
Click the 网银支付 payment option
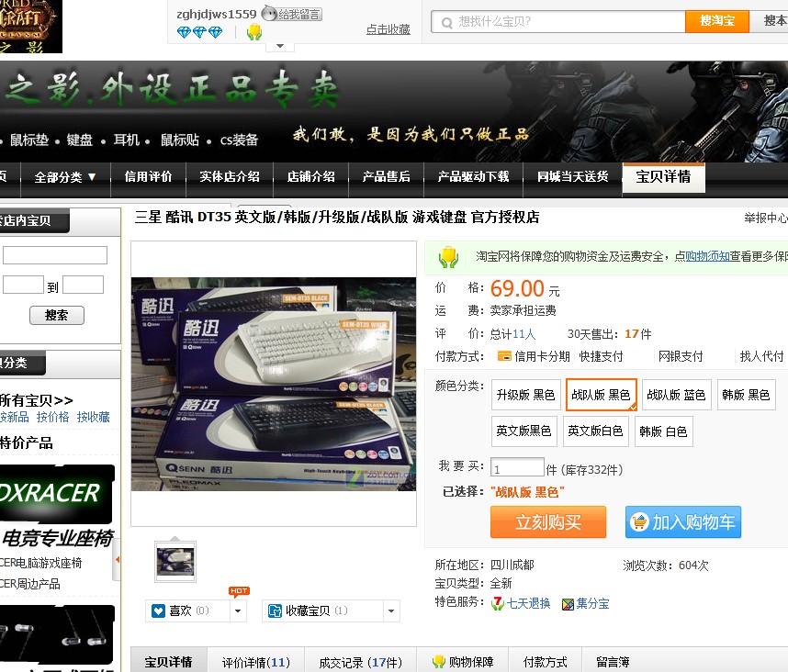(x=681, y=356)
